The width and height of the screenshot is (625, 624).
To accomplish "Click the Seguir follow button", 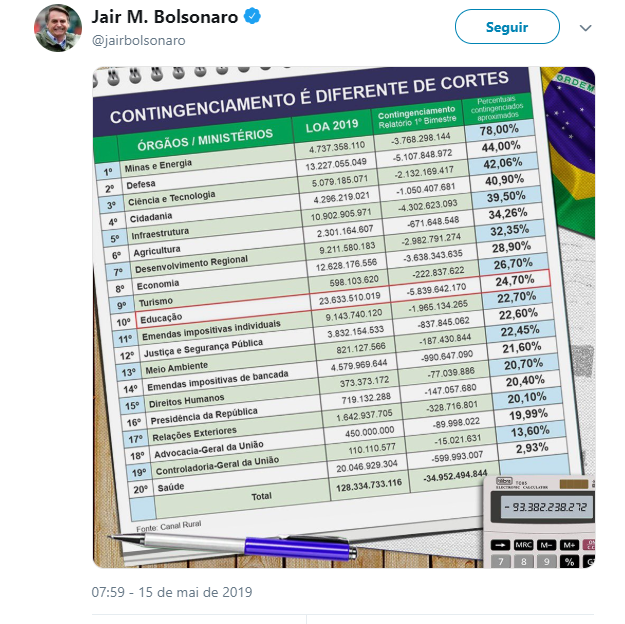I will 507,27.
